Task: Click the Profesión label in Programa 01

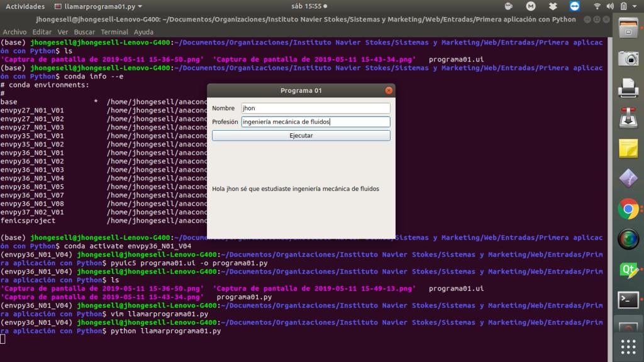Action: tap(225, 122)
